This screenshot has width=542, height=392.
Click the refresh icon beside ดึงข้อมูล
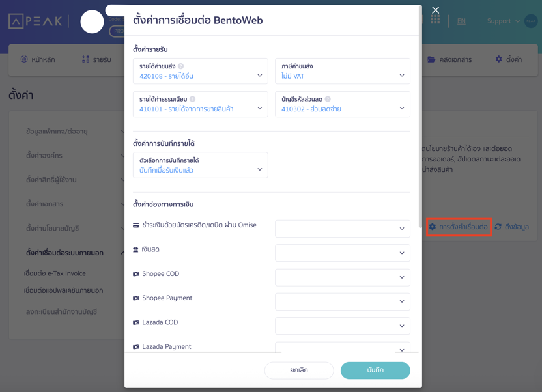click(498, 227)
